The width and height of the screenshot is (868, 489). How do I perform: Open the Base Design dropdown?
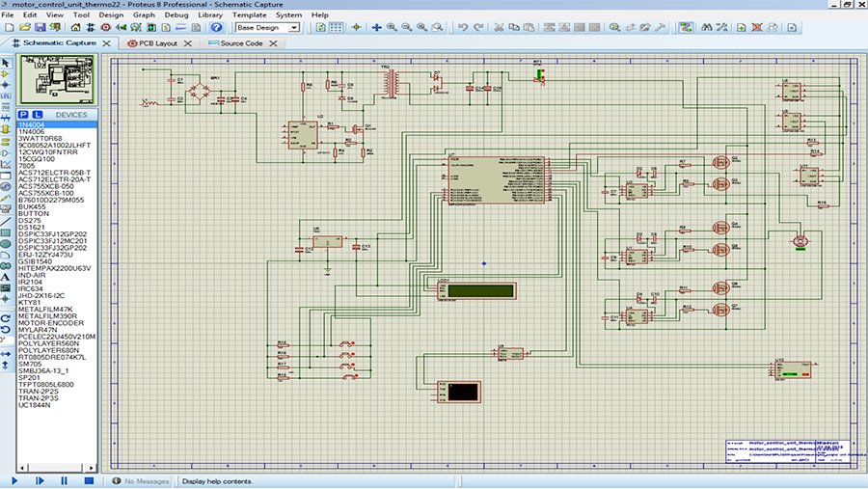(267, 28)
